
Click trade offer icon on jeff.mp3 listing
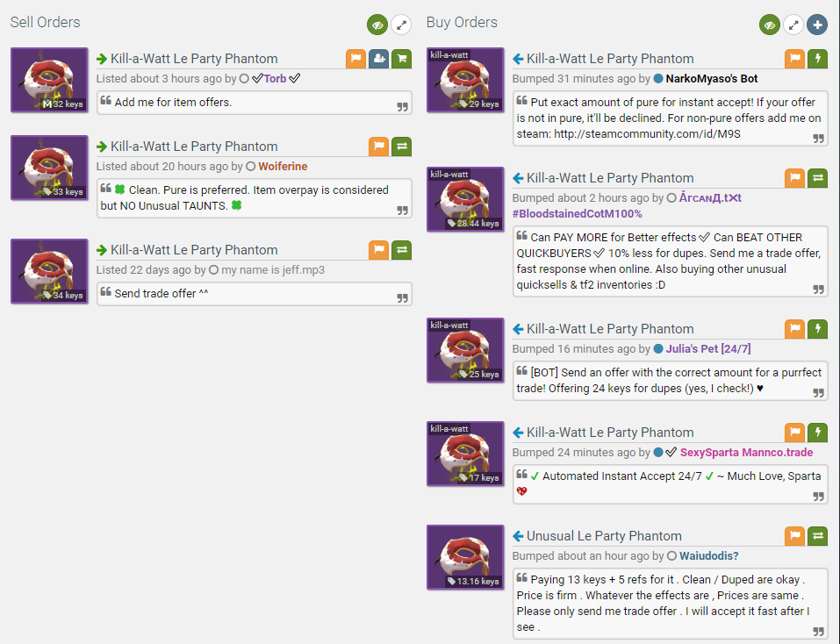pyautogui.click(x=402, y=250)
